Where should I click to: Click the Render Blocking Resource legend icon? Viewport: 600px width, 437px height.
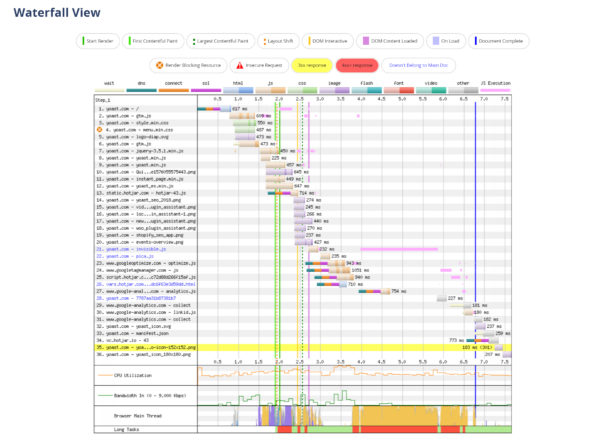tap(157, 63)
